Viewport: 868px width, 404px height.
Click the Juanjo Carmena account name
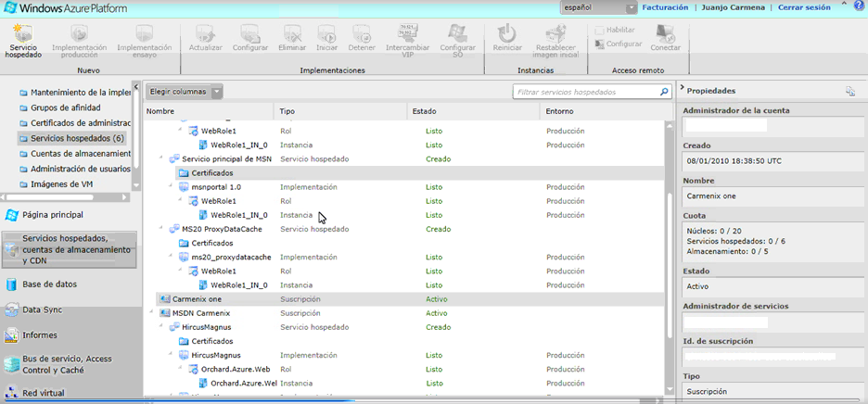733,7
